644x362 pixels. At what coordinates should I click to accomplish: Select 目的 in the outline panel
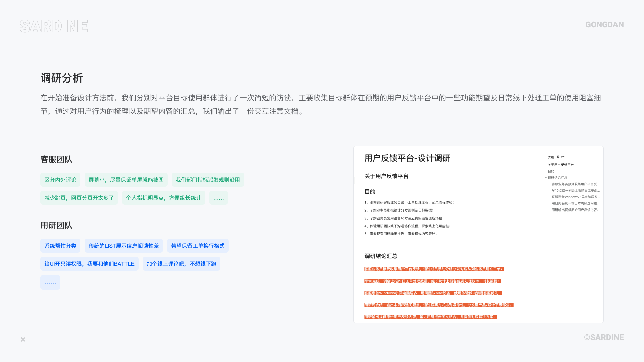pyautogui.click(x=551, y=171)
